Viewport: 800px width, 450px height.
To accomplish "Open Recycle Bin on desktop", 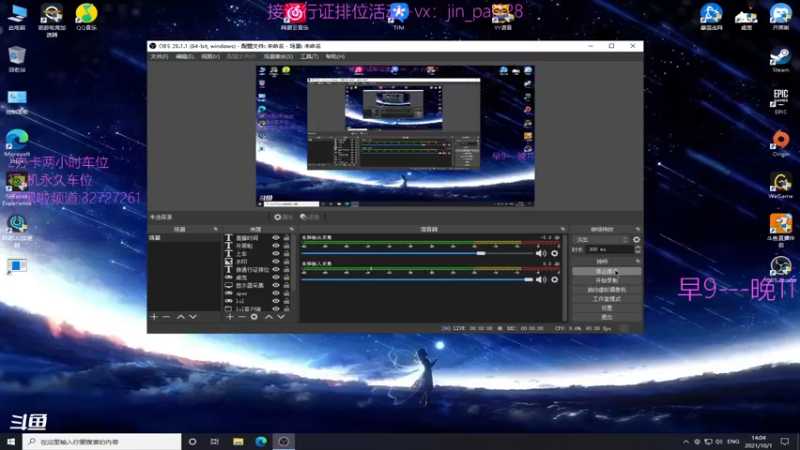I will 17,59.
